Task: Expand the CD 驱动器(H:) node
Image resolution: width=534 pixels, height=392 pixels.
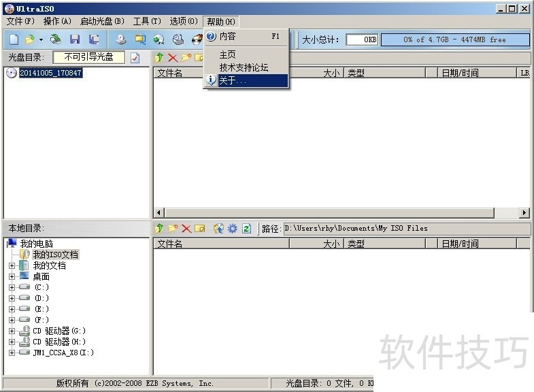Action: pyautogui.click(x=12, y=342)
